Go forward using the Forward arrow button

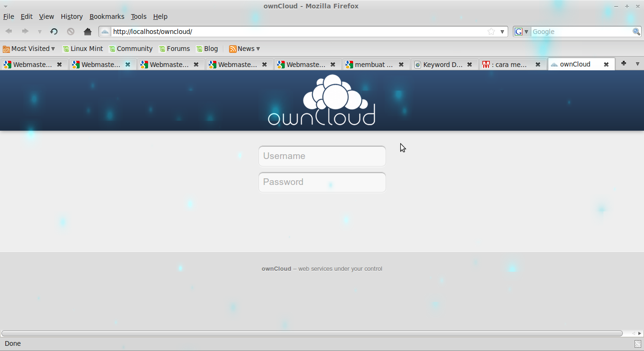click(25, 32)
